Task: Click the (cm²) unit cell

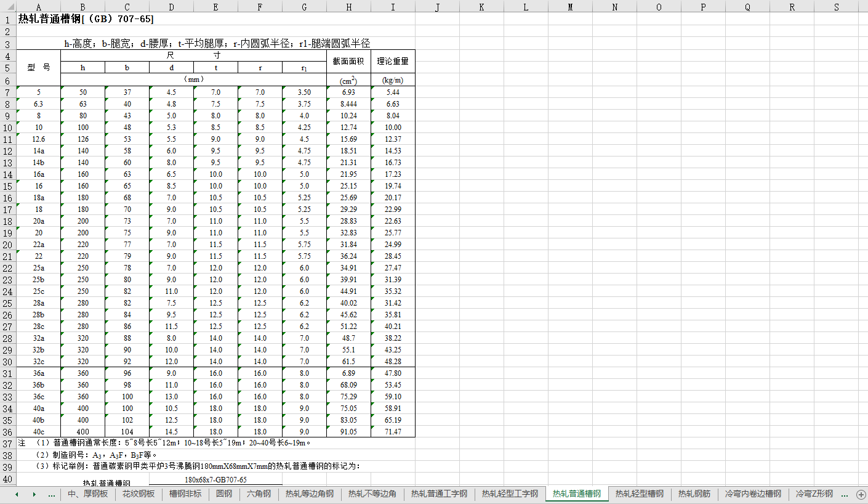Action: (x=349, y=80)
